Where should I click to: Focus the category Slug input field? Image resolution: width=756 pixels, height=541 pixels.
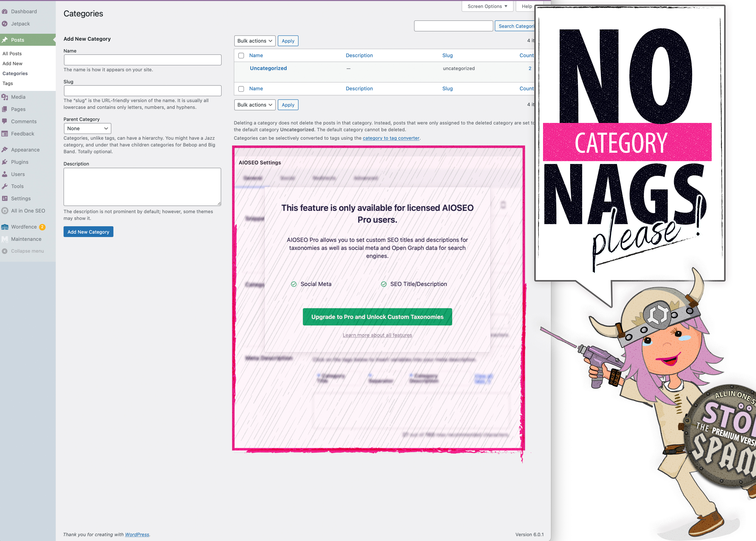point(143,91)
